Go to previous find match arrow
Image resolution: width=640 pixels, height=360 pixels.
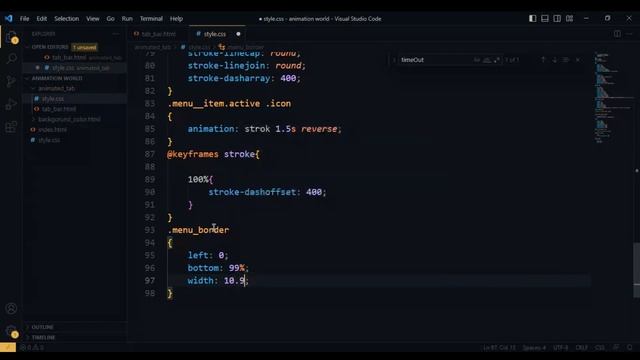[543, 60]
